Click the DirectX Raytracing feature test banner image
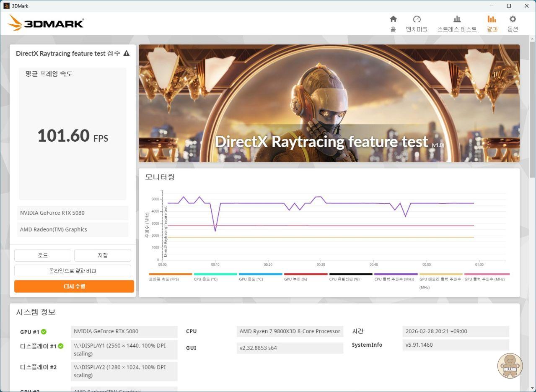536x392 pixels. pyautogui.click(x=329, y=103)
